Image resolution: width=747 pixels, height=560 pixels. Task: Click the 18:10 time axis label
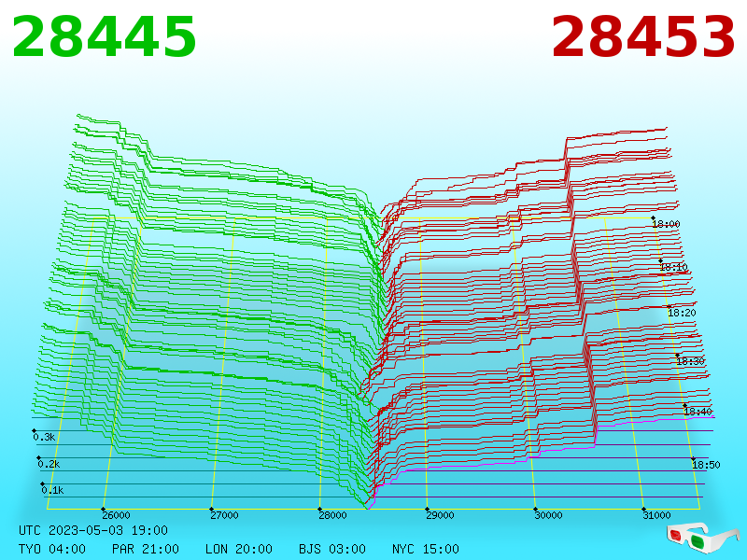[673, 267]
